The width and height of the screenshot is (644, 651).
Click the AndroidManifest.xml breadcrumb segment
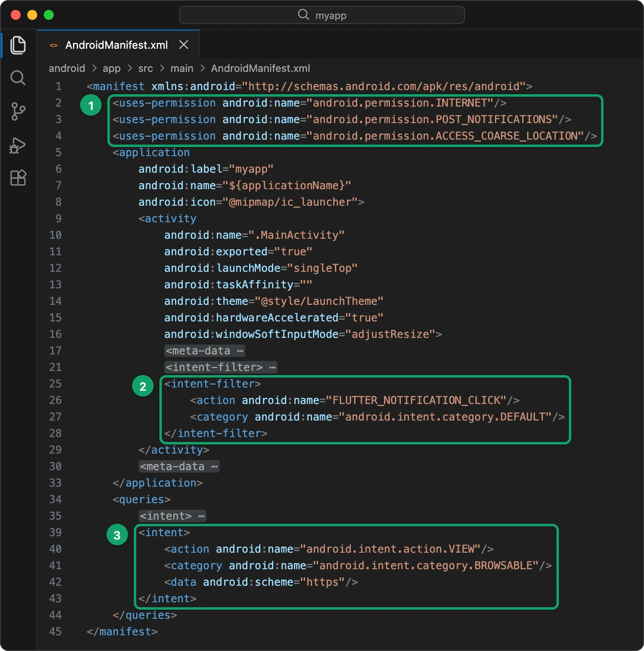coord(260,68)
